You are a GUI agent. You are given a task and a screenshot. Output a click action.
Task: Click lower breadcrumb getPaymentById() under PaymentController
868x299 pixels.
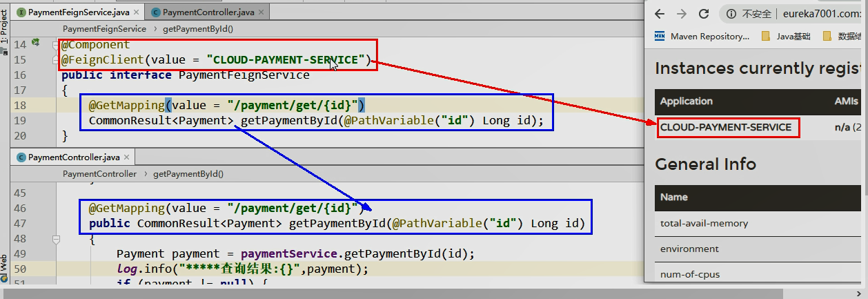click(188, 174)
